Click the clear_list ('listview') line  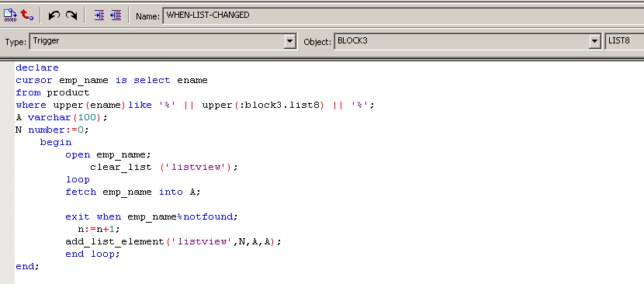coord(164,168)
